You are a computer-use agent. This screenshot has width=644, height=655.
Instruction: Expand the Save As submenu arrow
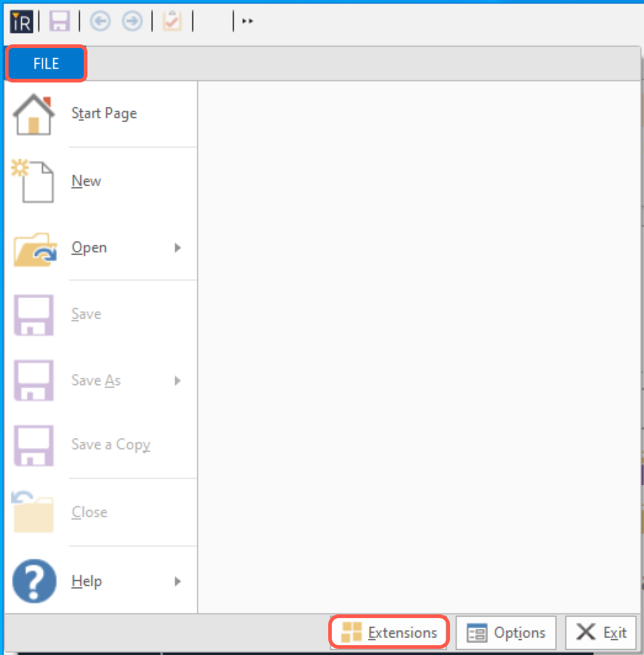tap(177, 380)
